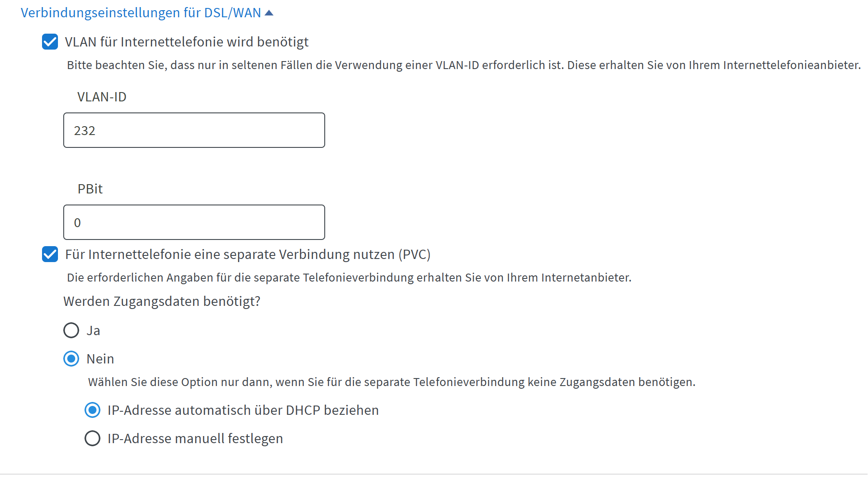Click the 'Werden Zugangsdaten benötigt?' question text
Screen dimensions: 868x479
pos(162,301)
